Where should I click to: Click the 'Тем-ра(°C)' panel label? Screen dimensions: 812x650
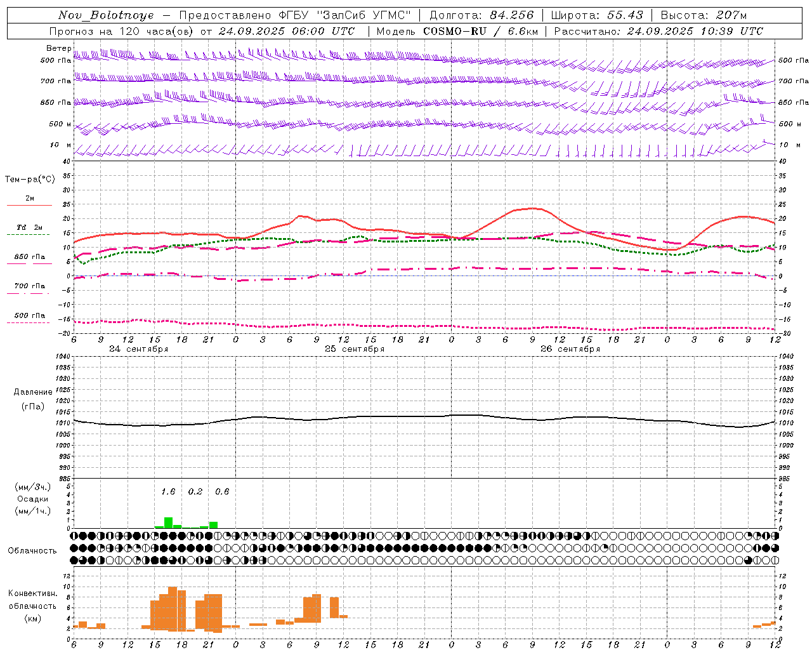pos(30,180)
